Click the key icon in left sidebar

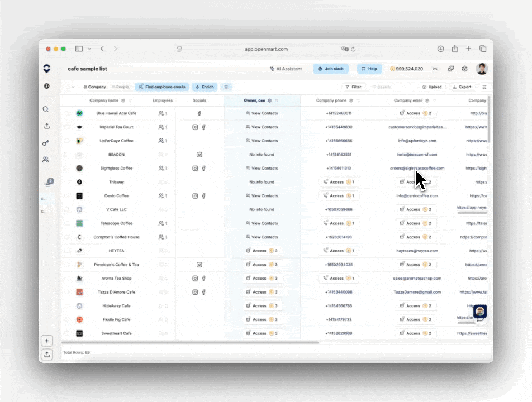coord(45,143)
